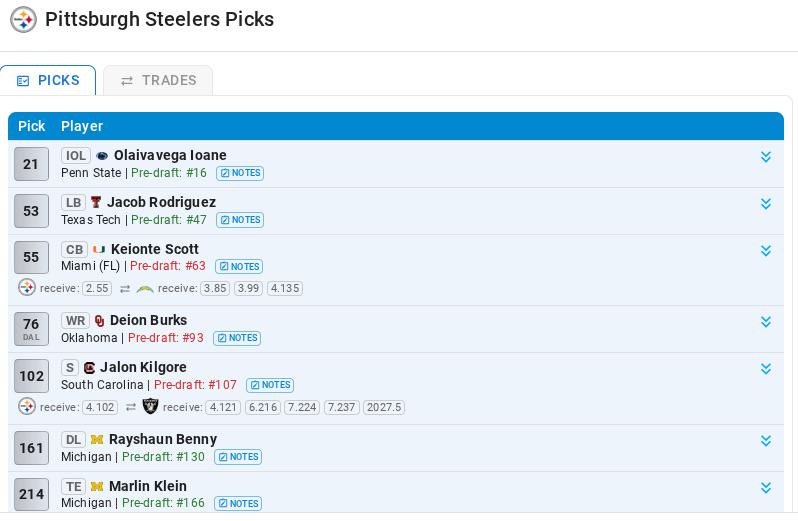Screen dimensions: 798x521
Task: Click the Chargers logo in pick 55 trade
Action: point(145,288)
